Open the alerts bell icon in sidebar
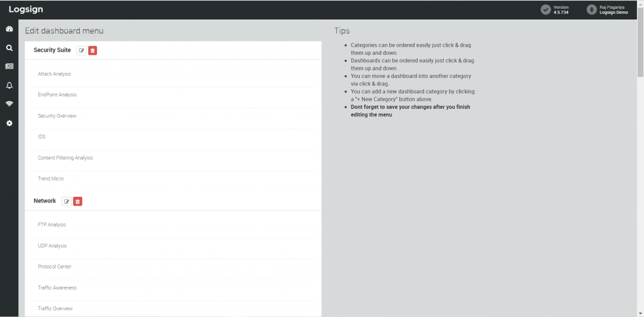The width and height of the screenshot is (644, 317). [9, 85]
